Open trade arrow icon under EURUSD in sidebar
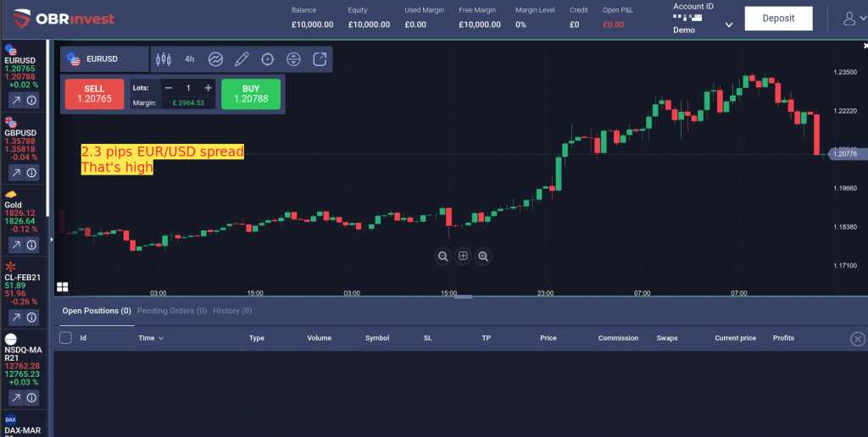Image resolution: width=868 pixels, height=437 pixels. pos(16,100)
